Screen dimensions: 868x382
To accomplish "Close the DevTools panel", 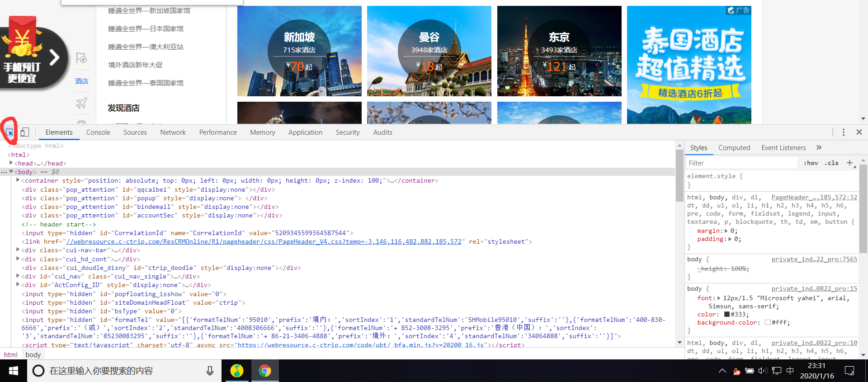I will [859, 132].
